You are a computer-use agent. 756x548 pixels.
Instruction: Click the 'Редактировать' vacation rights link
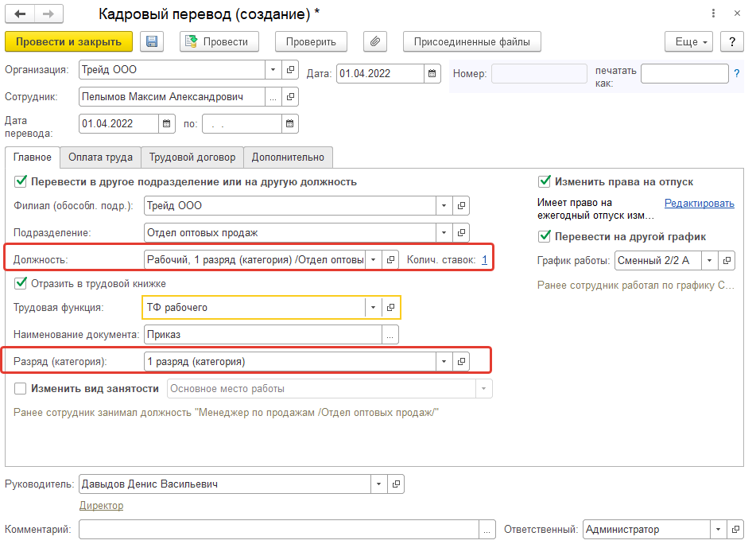(699, 204)
